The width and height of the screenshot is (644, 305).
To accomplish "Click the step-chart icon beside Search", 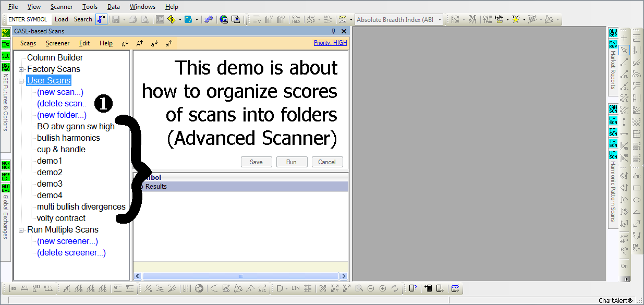I will tap(101, 19).
